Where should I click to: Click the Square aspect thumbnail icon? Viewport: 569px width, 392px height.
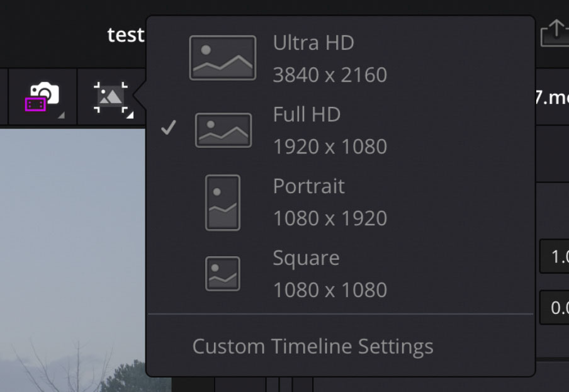[222, 274]
